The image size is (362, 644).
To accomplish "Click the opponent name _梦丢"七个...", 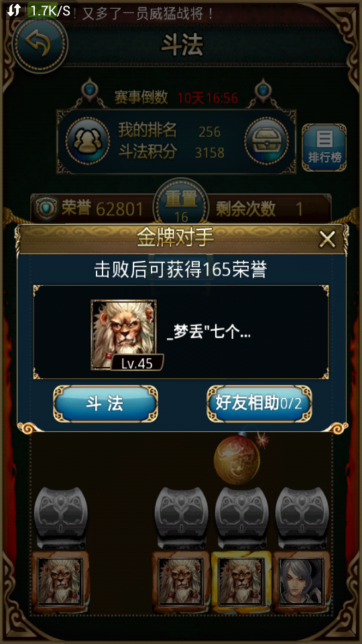I will pos(209,333).
